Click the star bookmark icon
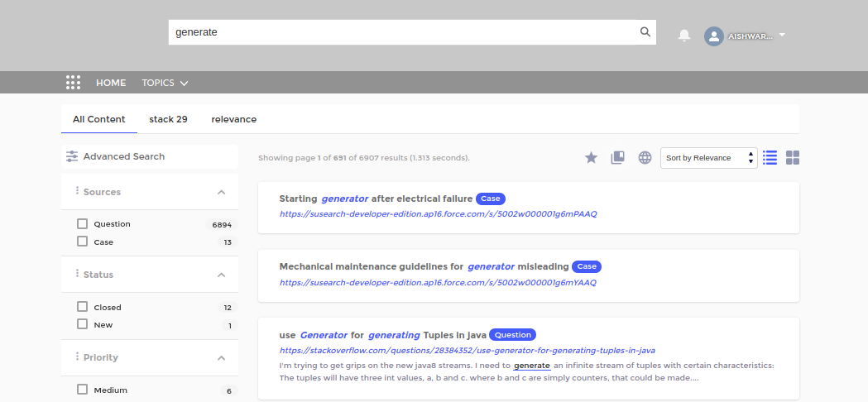Image resolution: width=868 pixels, height=402 pixels. (x=591, y=157)
